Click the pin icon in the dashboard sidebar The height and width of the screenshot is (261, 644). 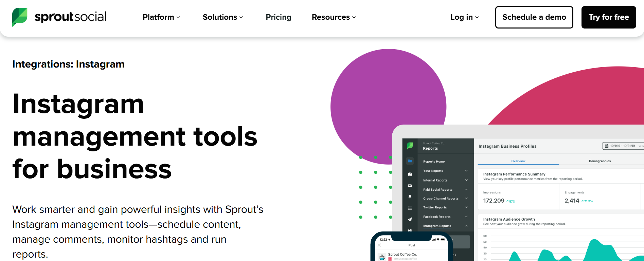410,197
